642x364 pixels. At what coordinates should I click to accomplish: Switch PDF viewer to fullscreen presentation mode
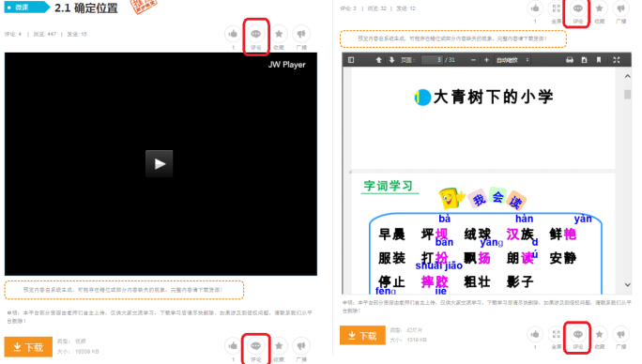point(617,60)
